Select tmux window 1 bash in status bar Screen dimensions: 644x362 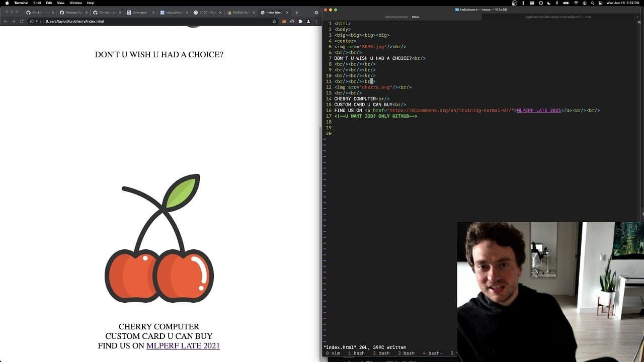pos(357,353)
